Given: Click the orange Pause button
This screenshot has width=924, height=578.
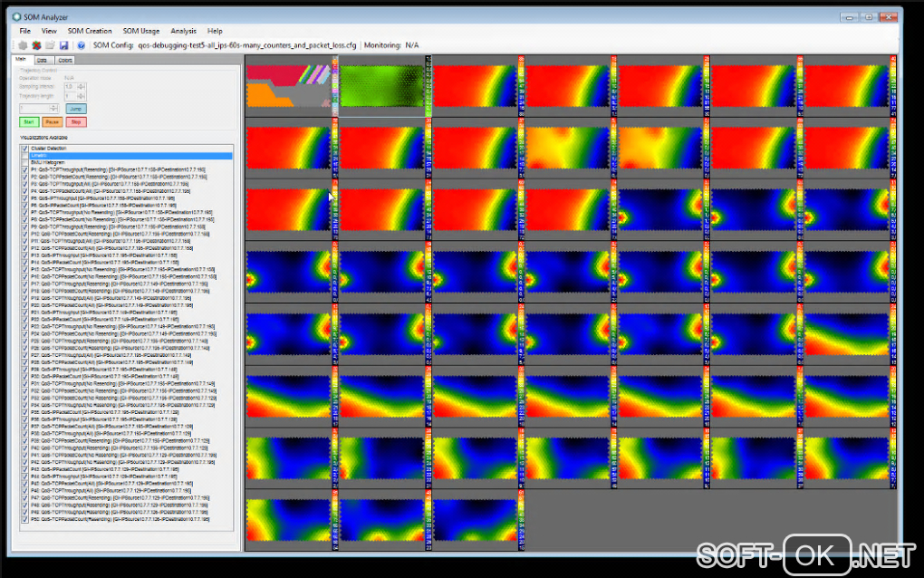Looking at the screenshot, I should pos(53,122).
